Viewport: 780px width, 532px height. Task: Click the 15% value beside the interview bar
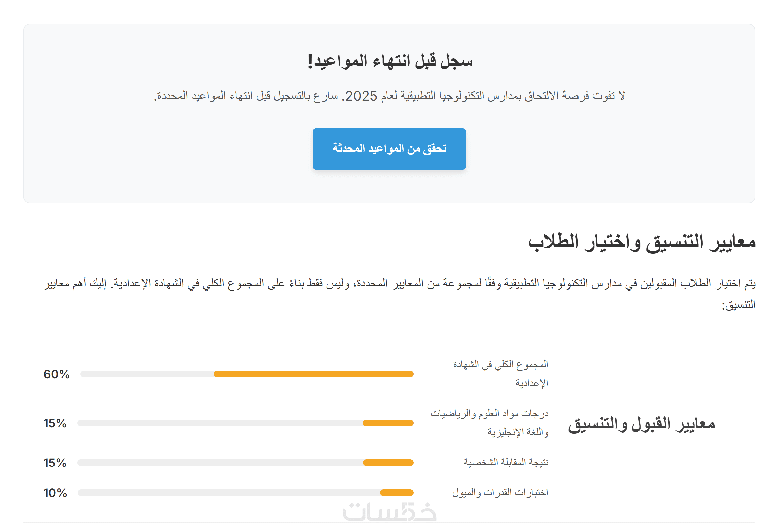(55, 463)
